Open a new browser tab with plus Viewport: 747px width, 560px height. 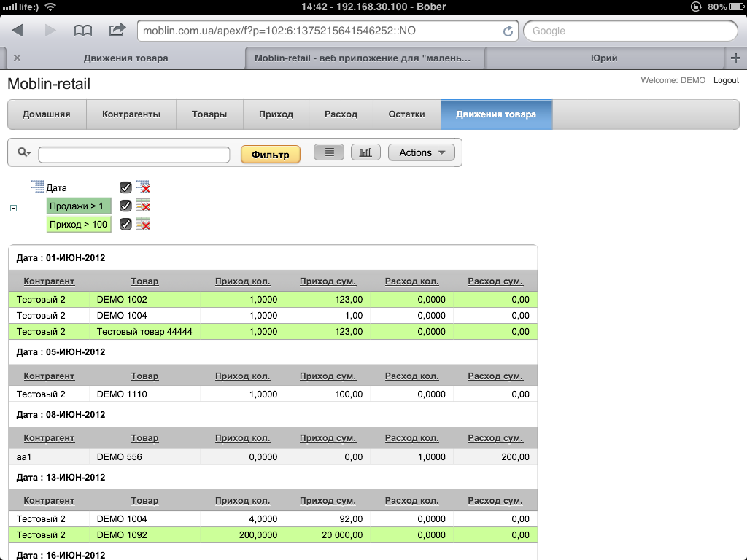click(x=735, y=58)
